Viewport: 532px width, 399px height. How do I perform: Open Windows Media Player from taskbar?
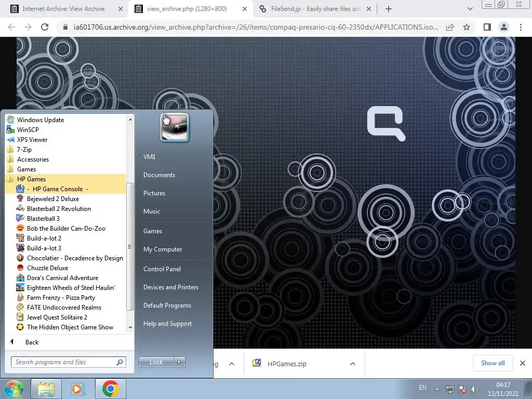(x=77, y=389)
